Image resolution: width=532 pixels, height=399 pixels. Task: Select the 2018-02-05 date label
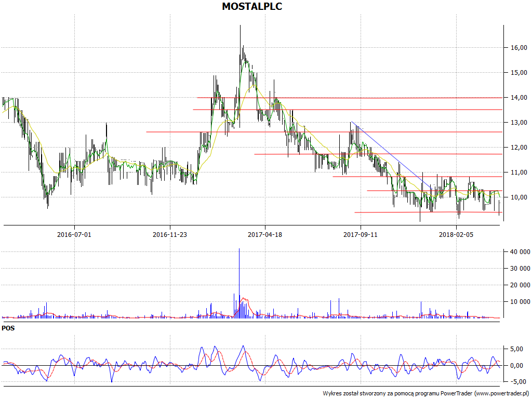click(456, 234)
